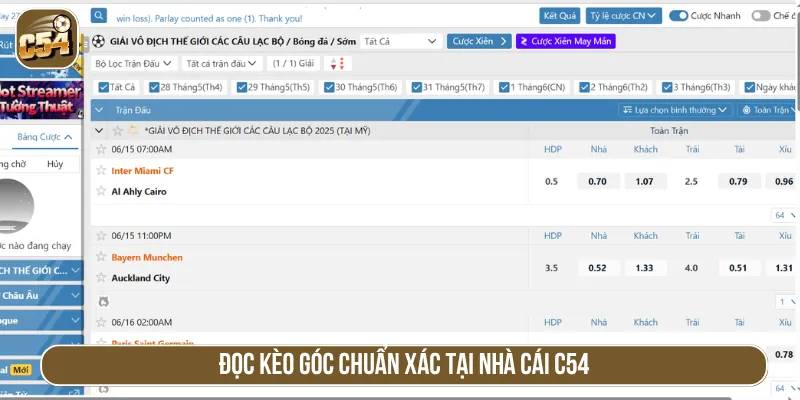This screenshot has height=400, width=800.
Task: Star the 06/16 02:00AM match time
Action: pos(101,322)
